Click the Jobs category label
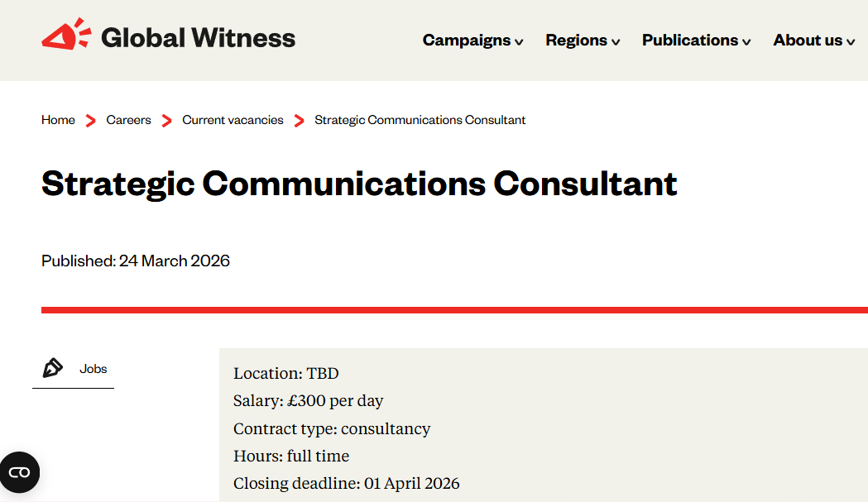This screenshot has width=868, height=502. tap(94, 369)
